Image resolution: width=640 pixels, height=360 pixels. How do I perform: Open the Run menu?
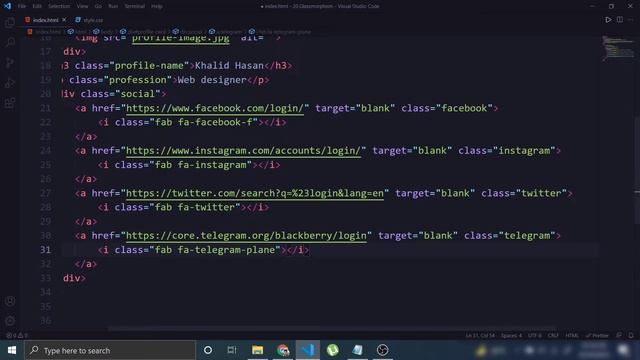tap(113, 6)
